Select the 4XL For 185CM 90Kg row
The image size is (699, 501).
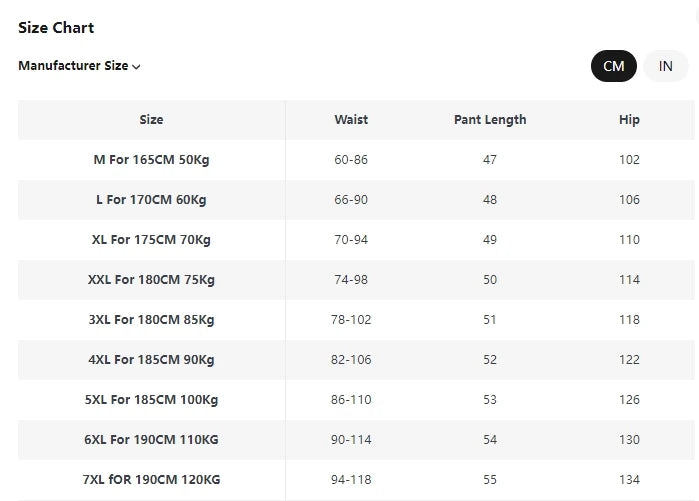point(356,360)
